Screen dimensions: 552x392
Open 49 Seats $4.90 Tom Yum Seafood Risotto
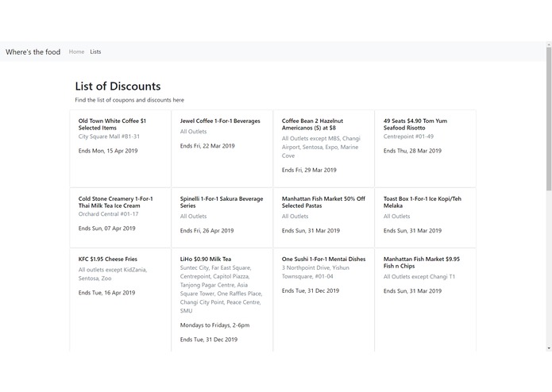(x=415, y=125)
